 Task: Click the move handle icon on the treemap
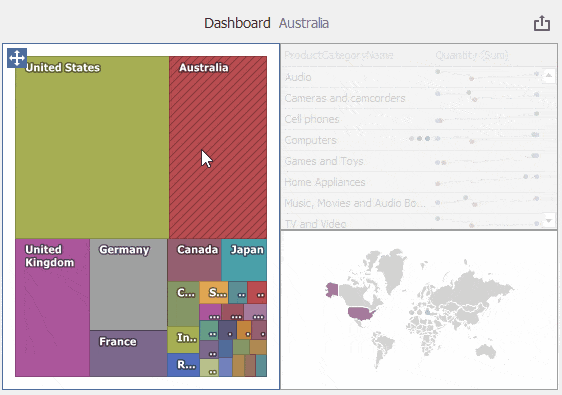click(17, 58)
